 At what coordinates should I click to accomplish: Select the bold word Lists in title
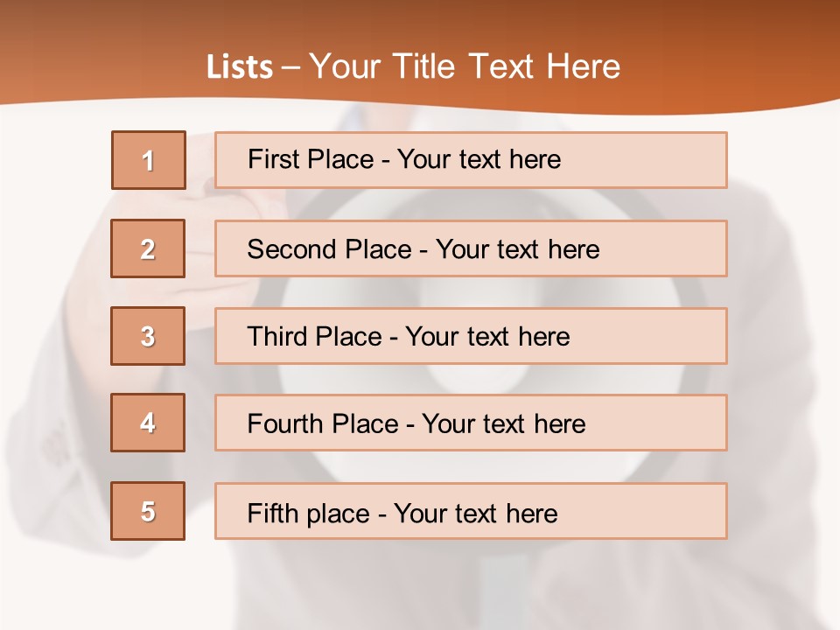(x=240, y=67)
